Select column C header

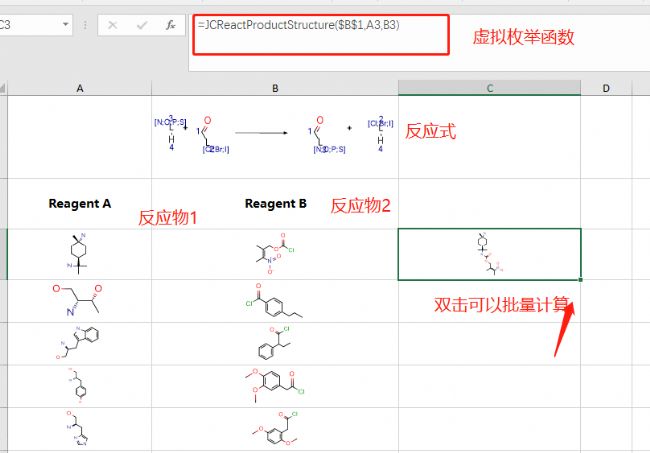[x=489, y=89]
